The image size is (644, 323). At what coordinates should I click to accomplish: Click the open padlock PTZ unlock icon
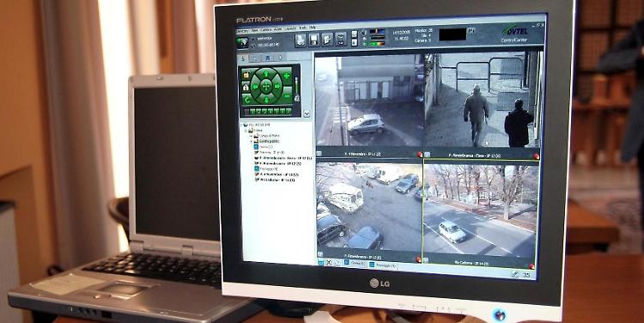pos(246,75)
